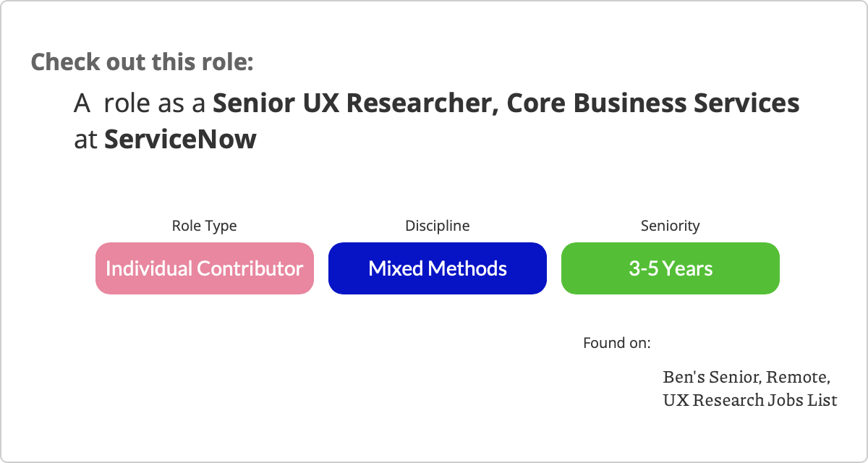Click the word 'Methods' in the blue badge
Viewport: 868px width, 463px height.
(x=467, y=268)
